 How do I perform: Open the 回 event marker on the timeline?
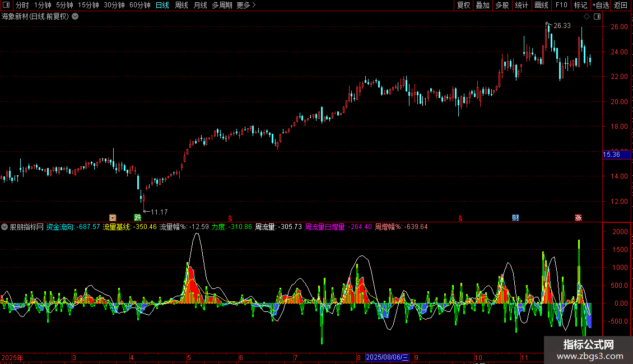pos(113,217)
